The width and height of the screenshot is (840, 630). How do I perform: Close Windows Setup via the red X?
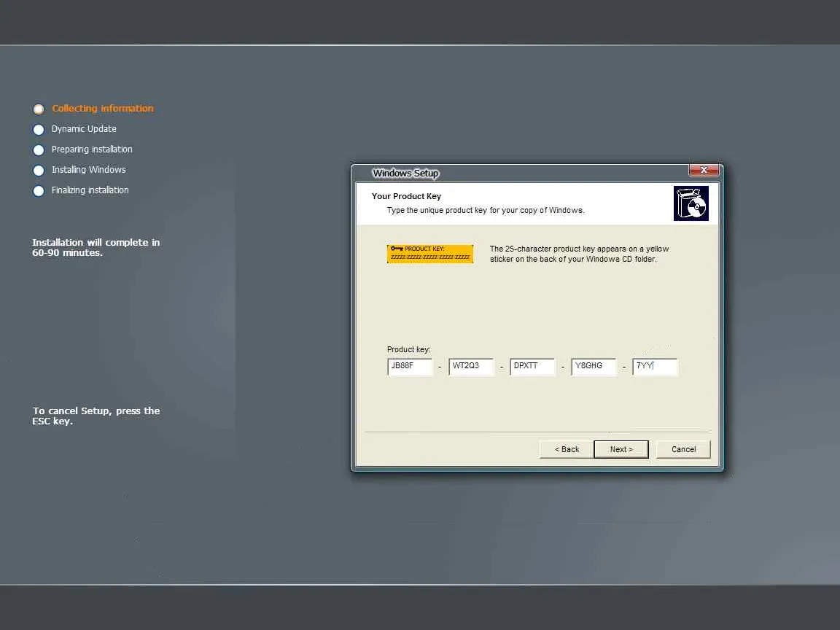704,171
